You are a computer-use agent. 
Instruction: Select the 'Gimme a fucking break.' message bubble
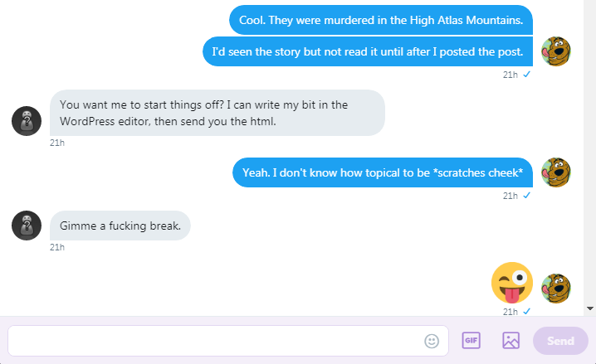120,225
